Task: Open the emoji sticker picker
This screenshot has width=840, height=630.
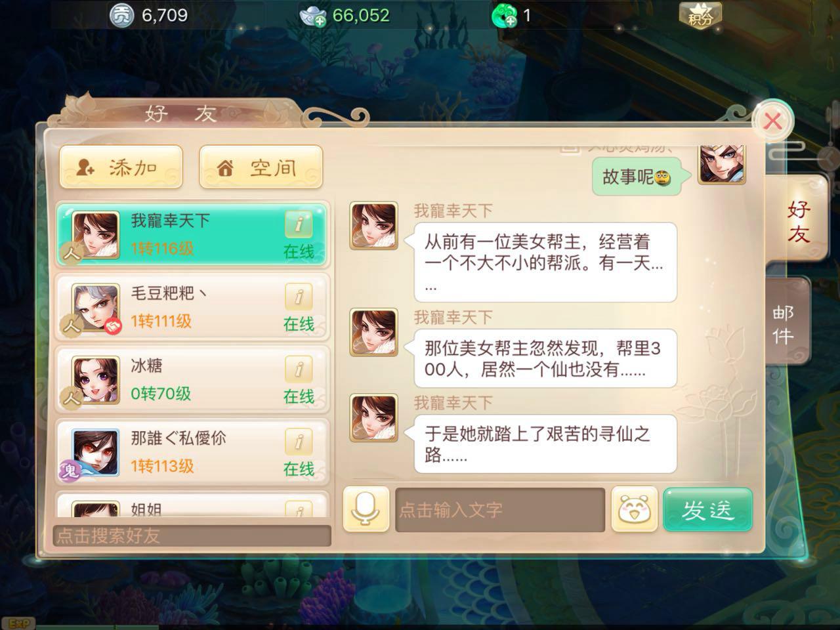Action: tap(634, 509)
